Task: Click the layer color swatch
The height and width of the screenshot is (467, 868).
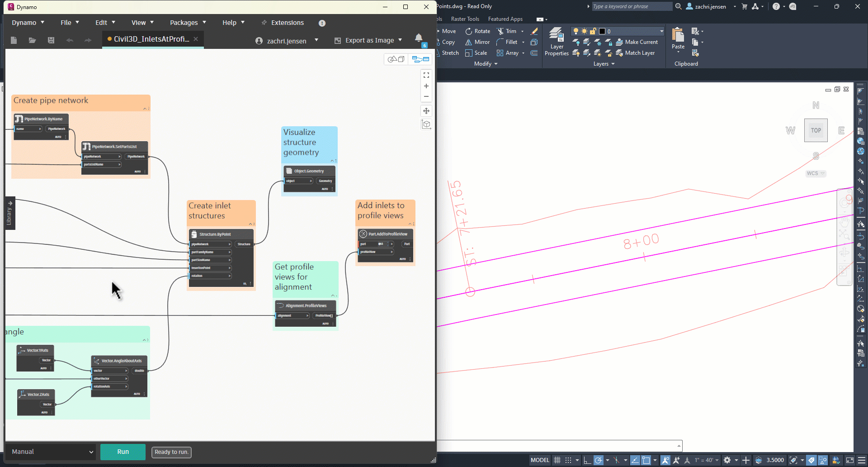Action: click(x=602, y=31)
